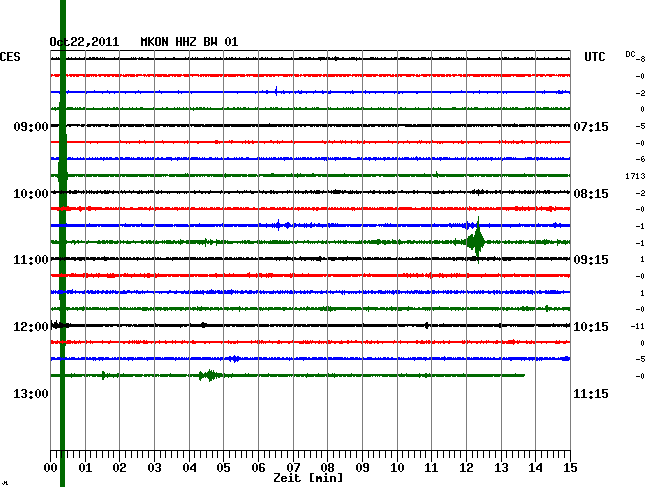650x494 pixels.
Task: Select the DC offset value -11
Action: coord(638,326)
